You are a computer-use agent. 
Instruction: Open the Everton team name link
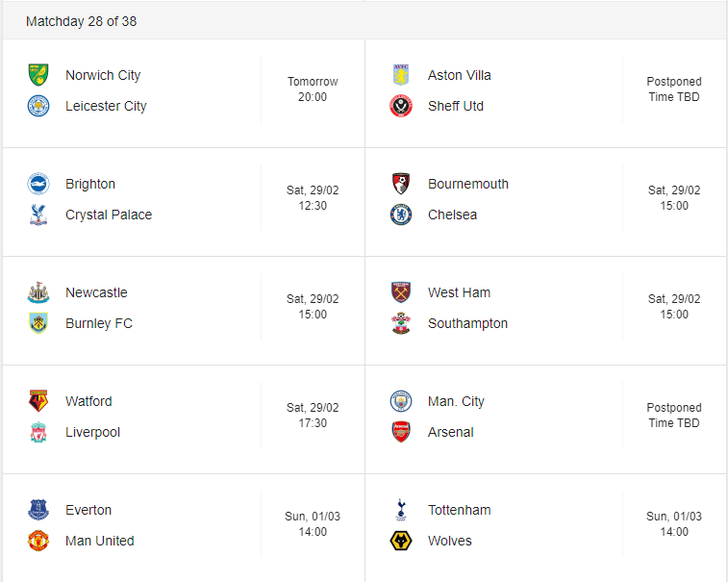[88, 510]
